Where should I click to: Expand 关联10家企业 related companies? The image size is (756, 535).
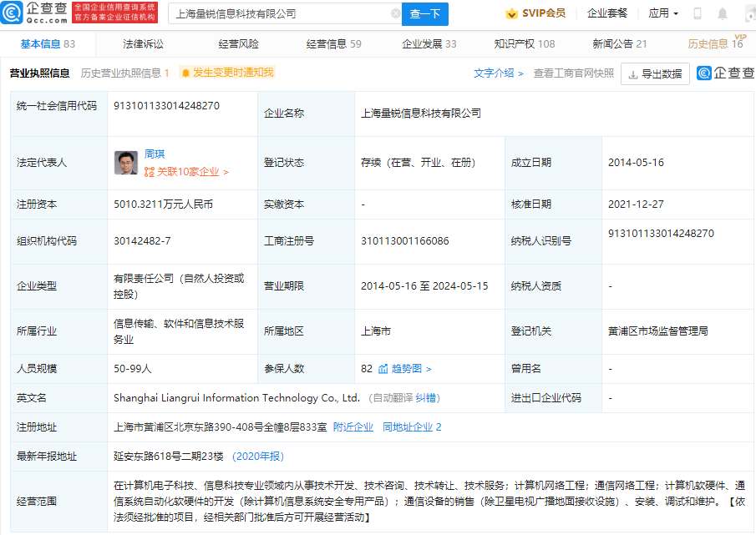186,172
